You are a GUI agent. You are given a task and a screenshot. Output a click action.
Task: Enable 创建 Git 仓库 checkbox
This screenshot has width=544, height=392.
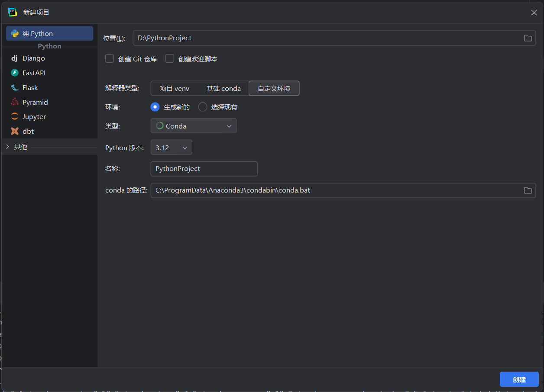(x=110, y=58)
